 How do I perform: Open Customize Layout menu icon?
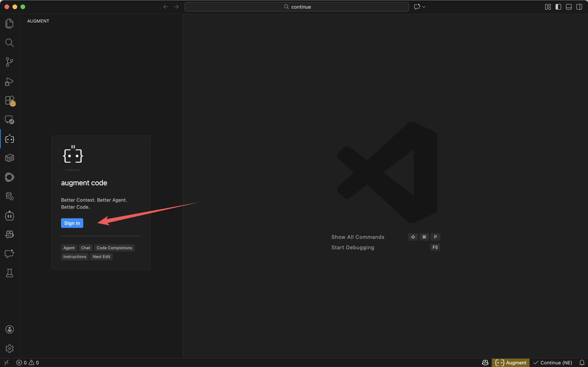click(x=548, y=7)
